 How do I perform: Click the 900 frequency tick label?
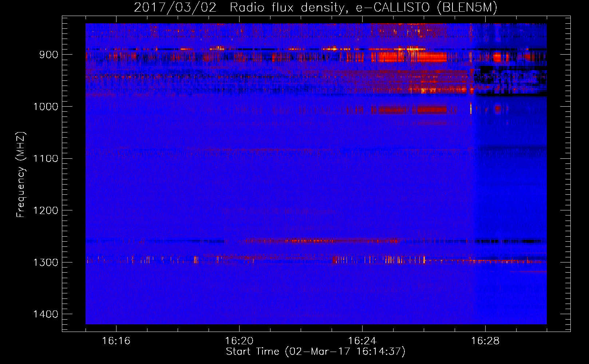pos(49,55)
